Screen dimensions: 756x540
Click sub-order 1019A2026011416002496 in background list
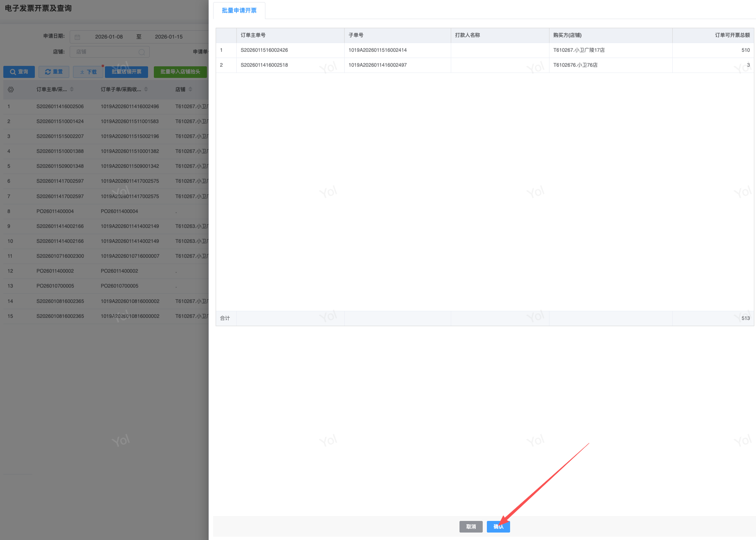tap(130, 107)
